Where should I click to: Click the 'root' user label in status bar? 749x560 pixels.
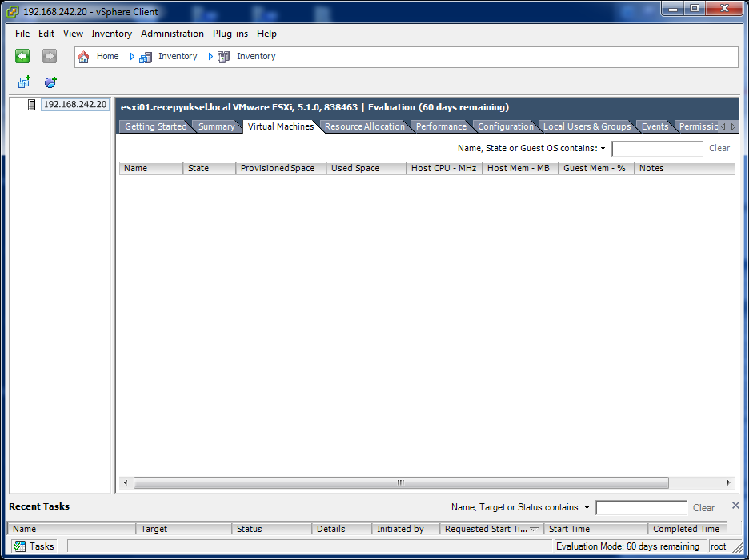(x=718, y=546)
